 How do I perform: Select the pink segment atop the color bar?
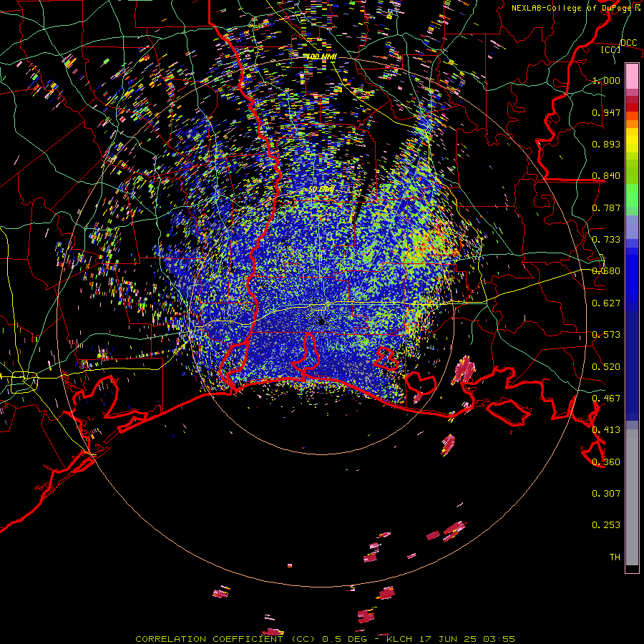[x=632, y=76]
